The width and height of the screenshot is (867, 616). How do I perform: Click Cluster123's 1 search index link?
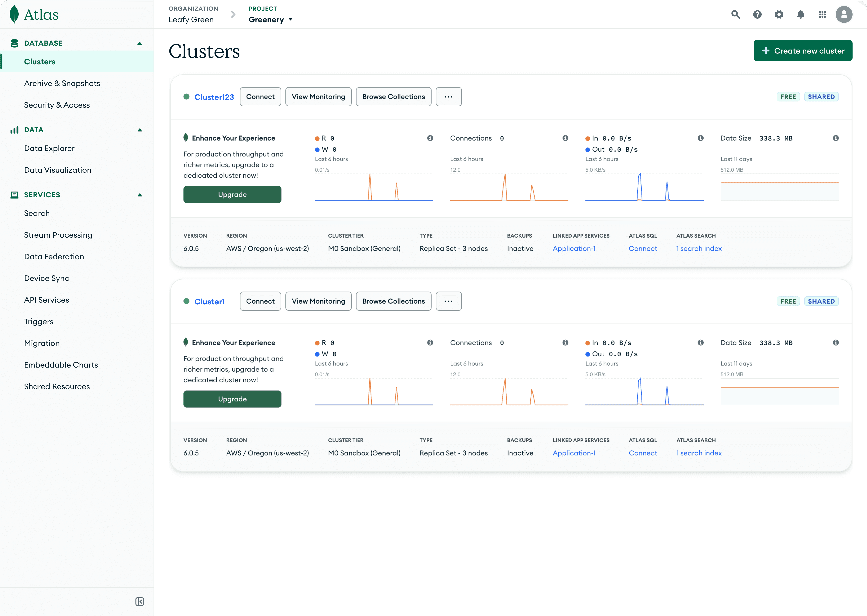pos(698,248)
